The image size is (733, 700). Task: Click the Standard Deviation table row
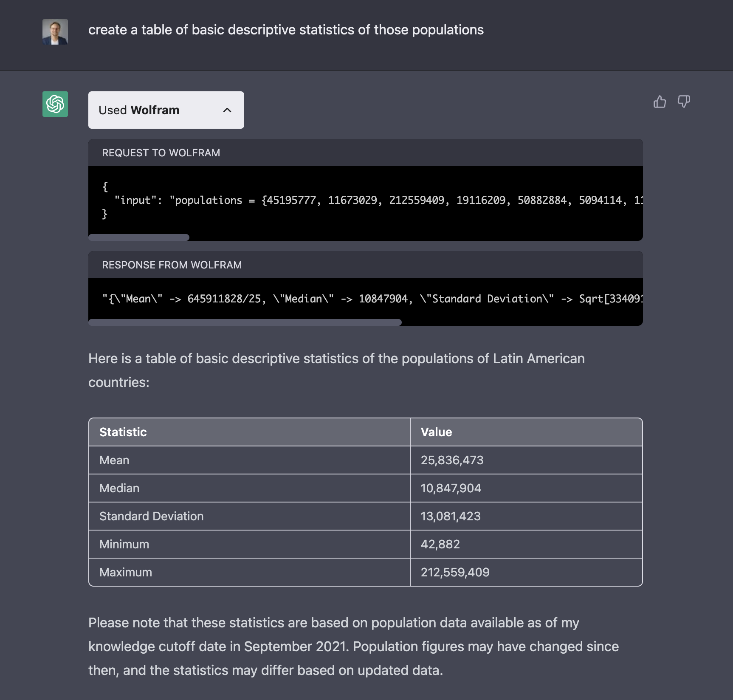click(249, 516)
